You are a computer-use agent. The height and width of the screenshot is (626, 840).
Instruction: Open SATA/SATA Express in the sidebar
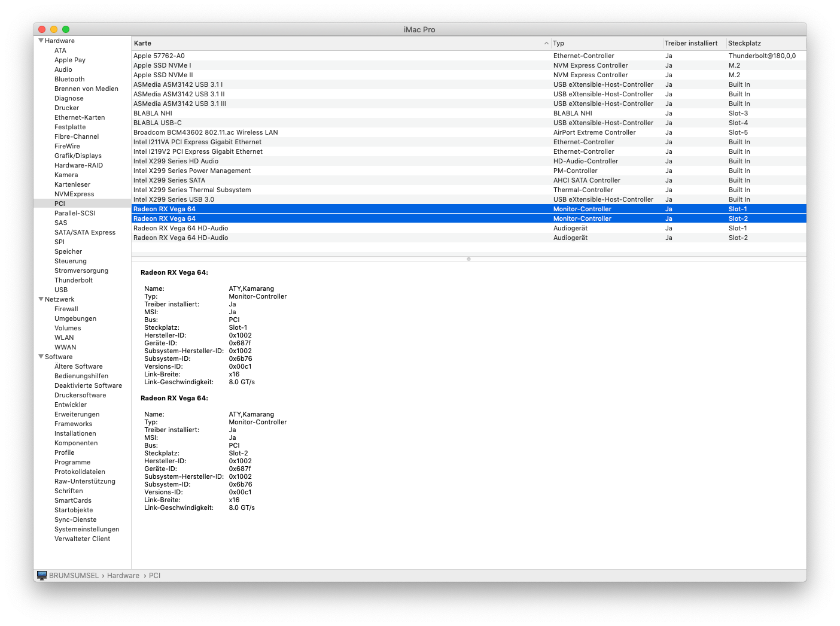(x=85, y=232)
